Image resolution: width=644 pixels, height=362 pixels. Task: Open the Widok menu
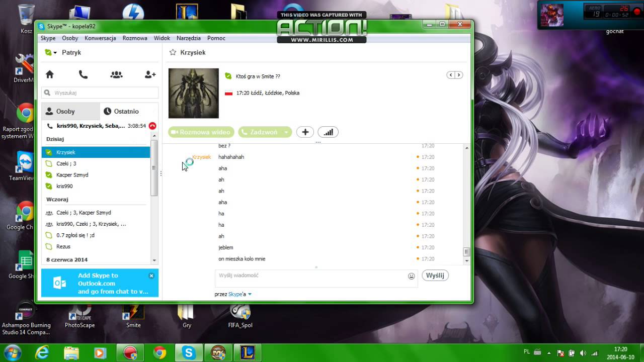tap(162, 38)
